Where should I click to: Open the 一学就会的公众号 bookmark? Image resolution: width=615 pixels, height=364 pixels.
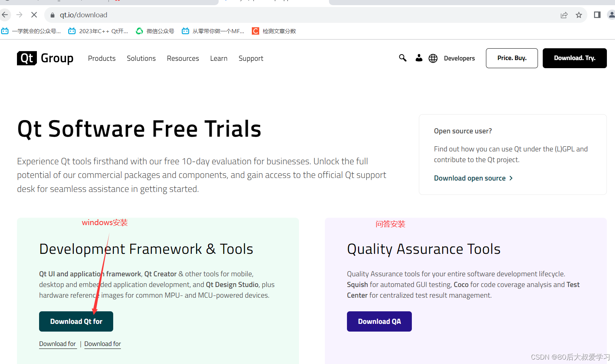click(31, 31)
